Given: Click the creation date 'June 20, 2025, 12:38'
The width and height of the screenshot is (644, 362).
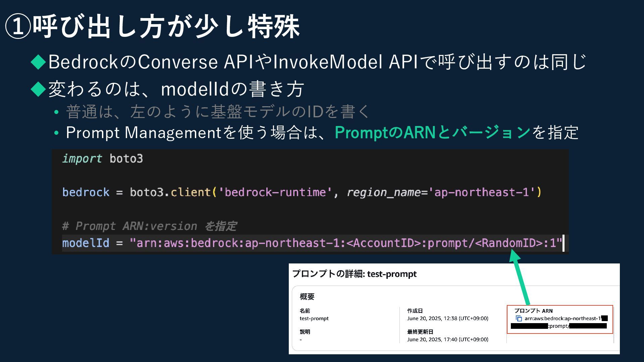Looking at the screenshot, I should coord(448,318).
